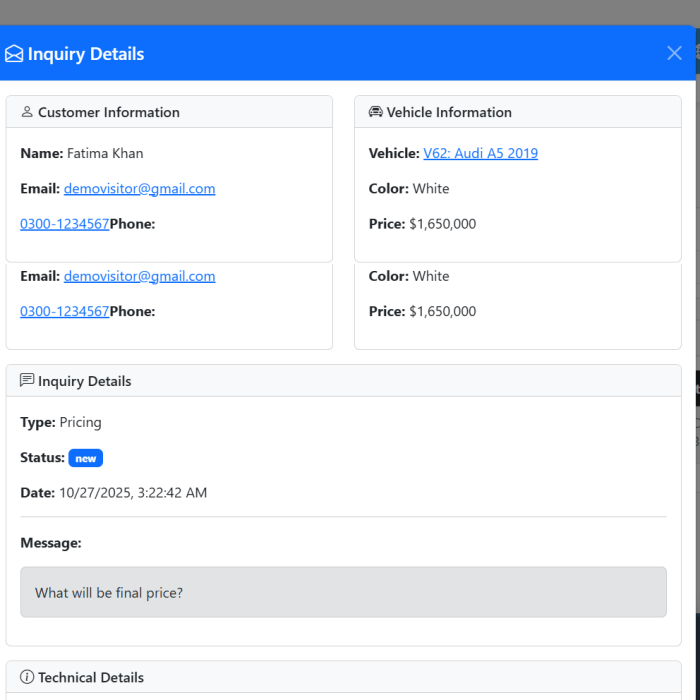
Task: Dial the 0300-1234567 link in Customer Information card
Action: click(64, 224)
